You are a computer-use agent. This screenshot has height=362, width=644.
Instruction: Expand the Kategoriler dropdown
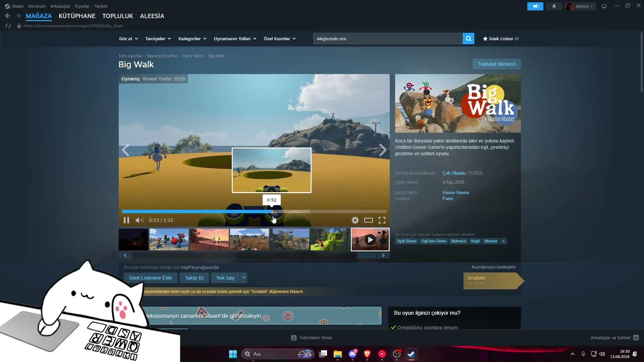coord(192,39)
